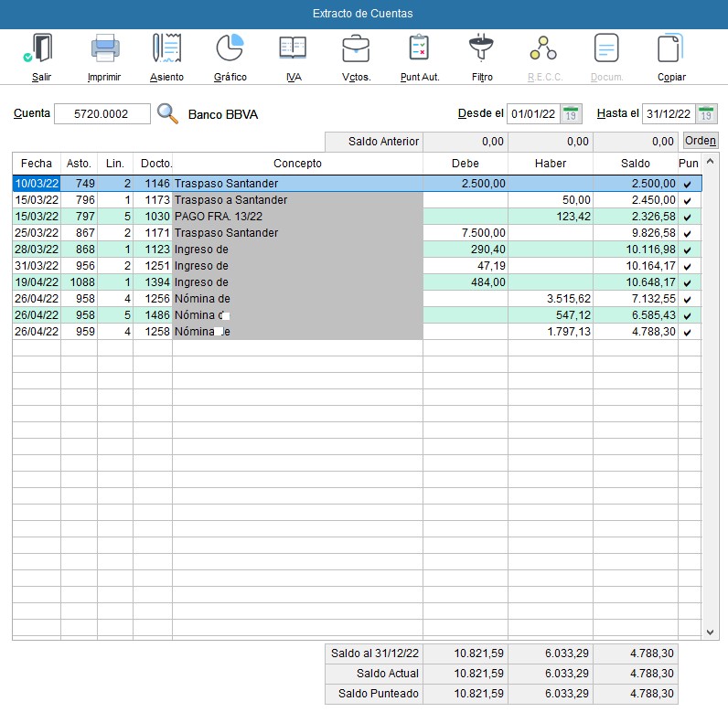Open the Filtro funnel filter
The image size is (728, 712).
[x=482, y=48]
